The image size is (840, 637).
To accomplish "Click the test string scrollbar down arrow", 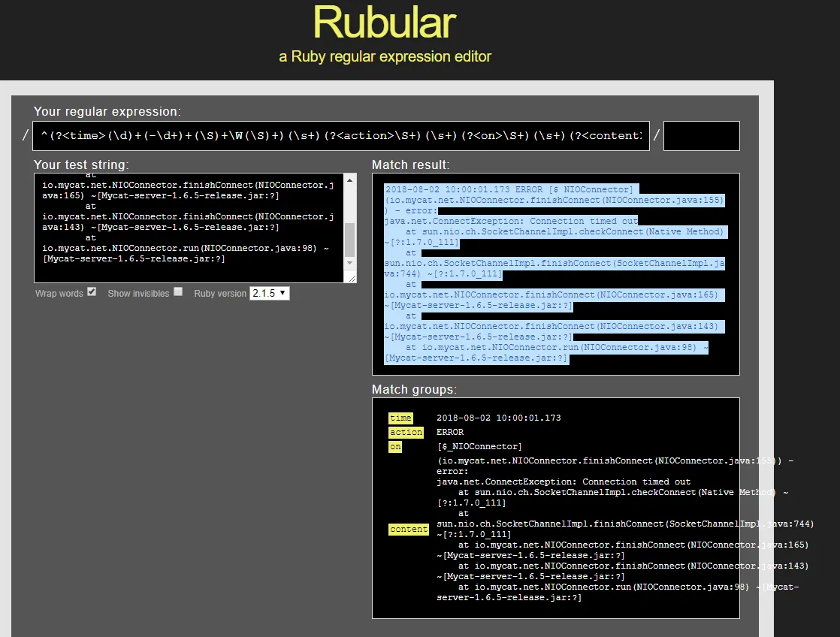I will [x=350, y=262].
